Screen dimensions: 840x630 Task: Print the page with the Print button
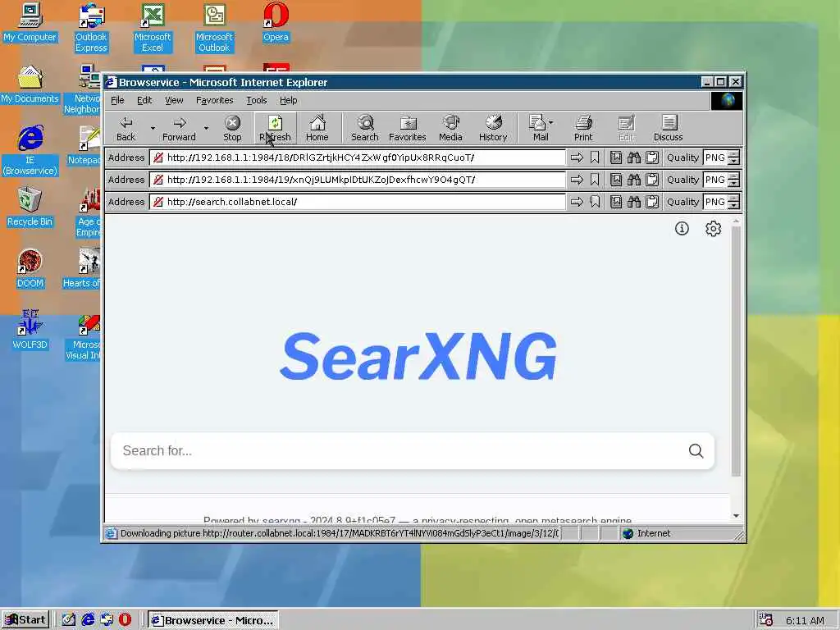[583, 129]
